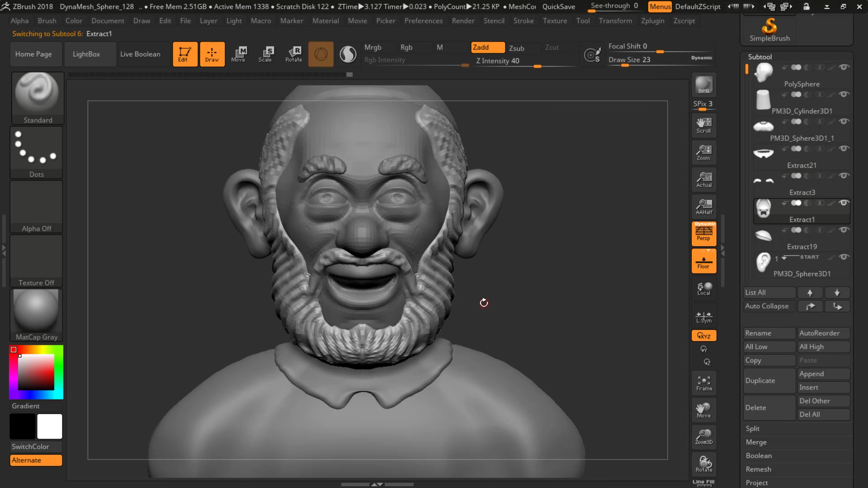868x488 pixels.
Task: Hide the PolySphere subtool eye icon
Action: pyautogui.click(x=844, y=67)
